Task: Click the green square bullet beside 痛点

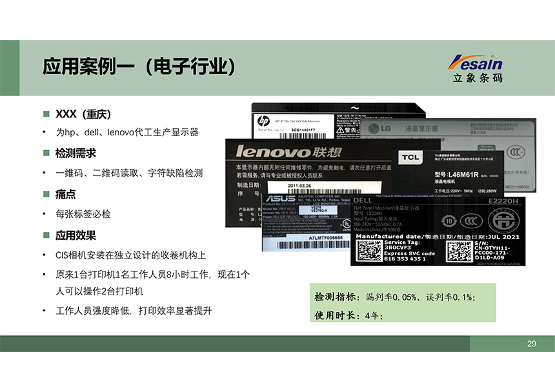Action: tap(46, 194)
